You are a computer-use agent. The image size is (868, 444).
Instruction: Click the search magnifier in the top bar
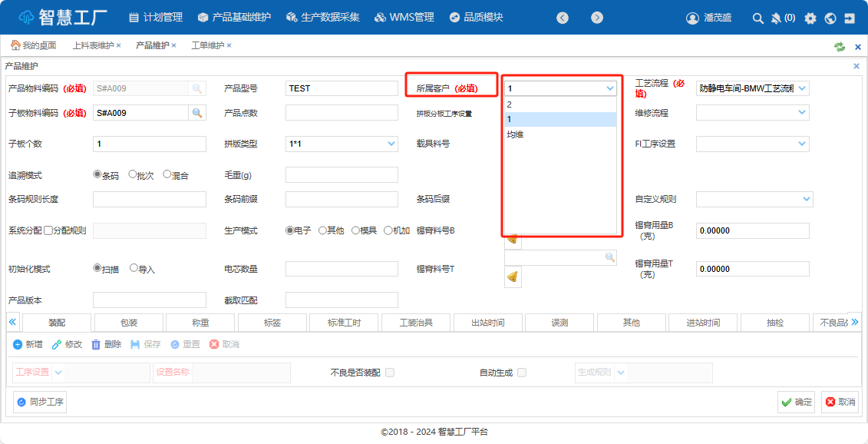[757, 18]
